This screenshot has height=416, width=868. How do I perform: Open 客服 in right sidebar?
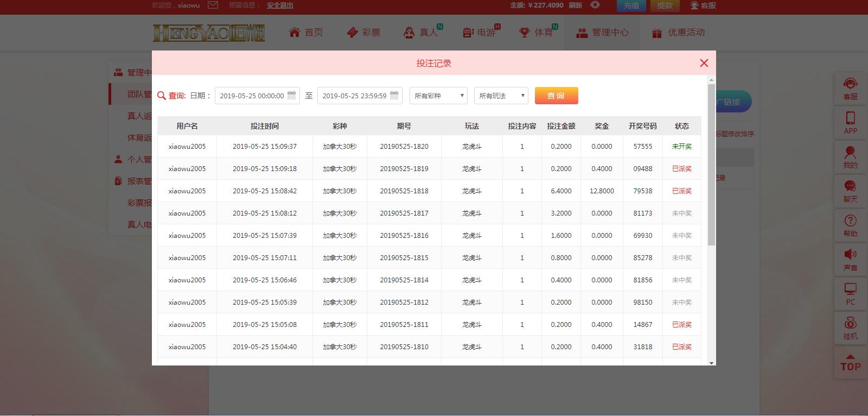coord(850,89)
